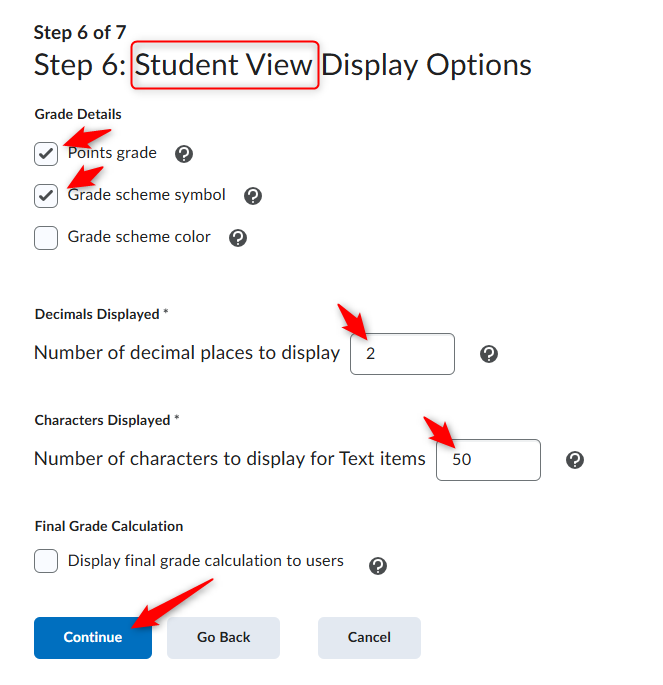
Task: Show help for final grade calculation option
Action: click(x=378, y=566)
